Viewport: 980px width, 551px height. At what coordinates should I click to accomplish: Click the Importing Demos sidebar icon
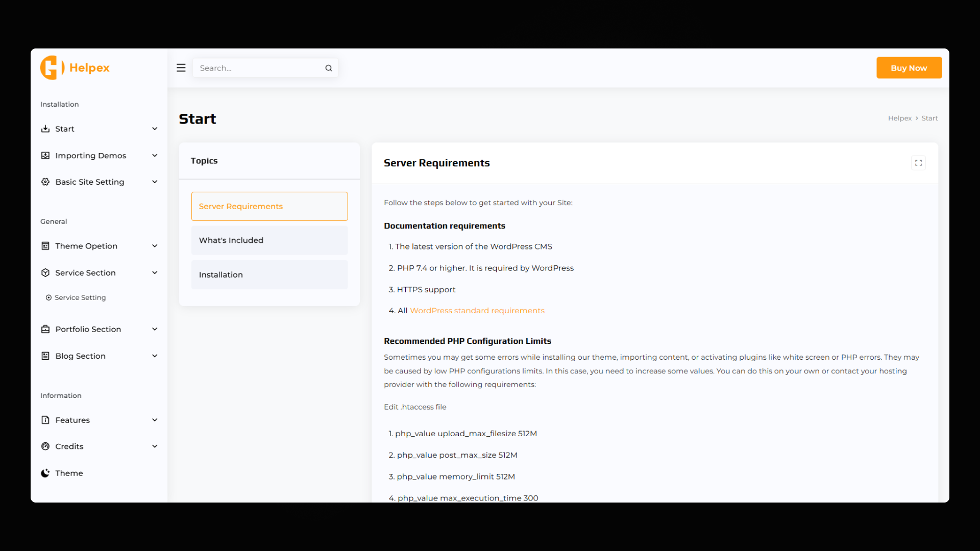45,155
